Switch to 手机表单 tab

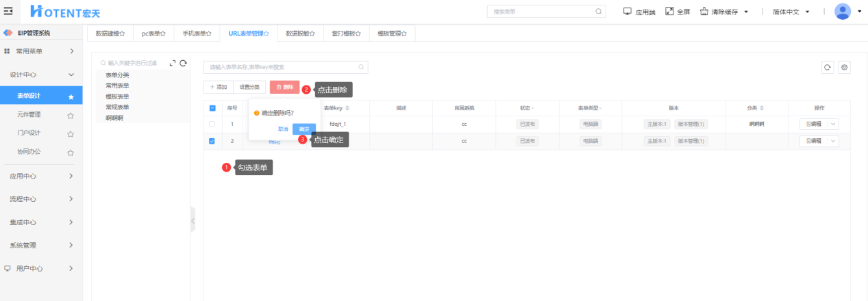pyautogui.click(x=197, y=33)
